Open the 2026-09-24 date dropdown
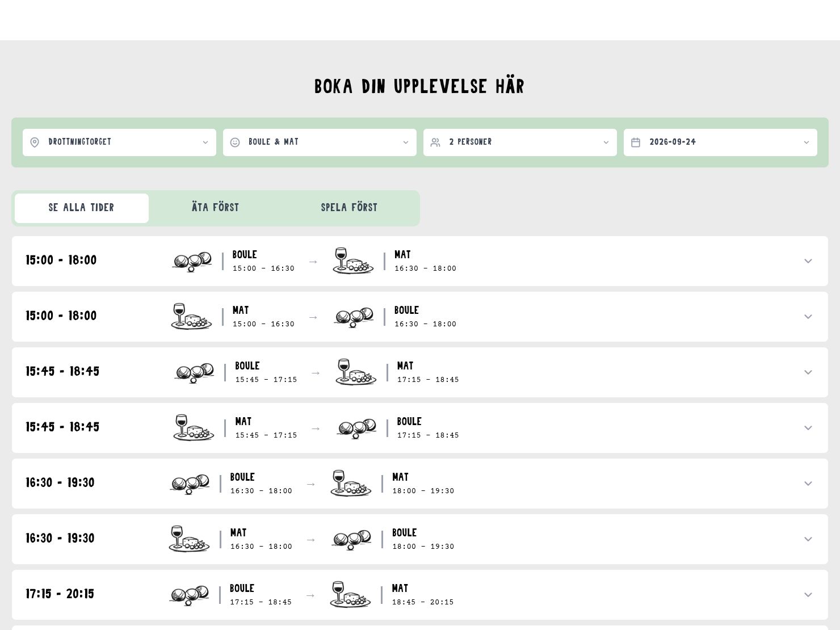This screenshot has height=630, width=840. point(720,142)
